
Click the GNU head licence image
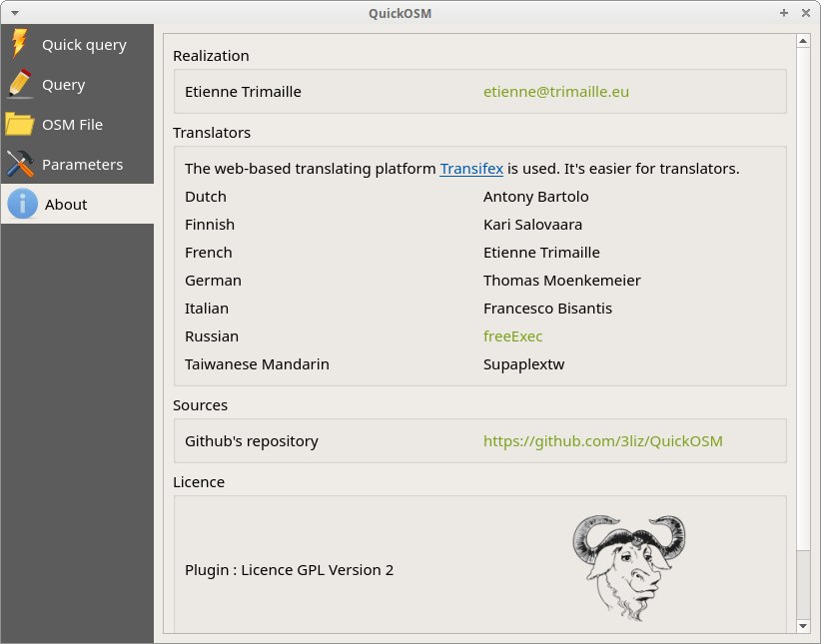629,568
